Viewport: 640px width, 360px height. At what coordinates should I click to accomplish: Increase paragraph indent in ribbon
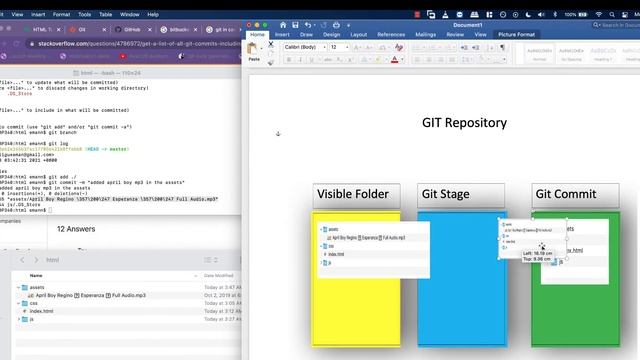click(x=476, y=47)
